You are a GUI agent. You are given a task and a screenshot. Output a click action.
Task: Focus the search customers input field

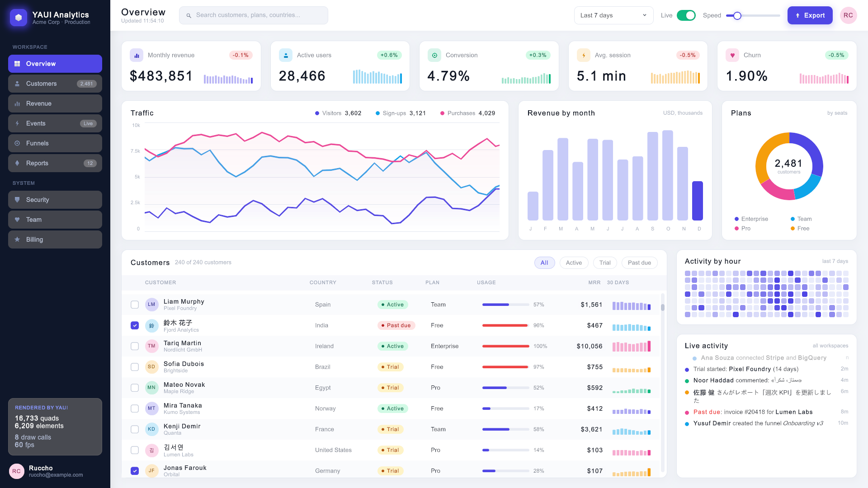click(x=254, y=15)
